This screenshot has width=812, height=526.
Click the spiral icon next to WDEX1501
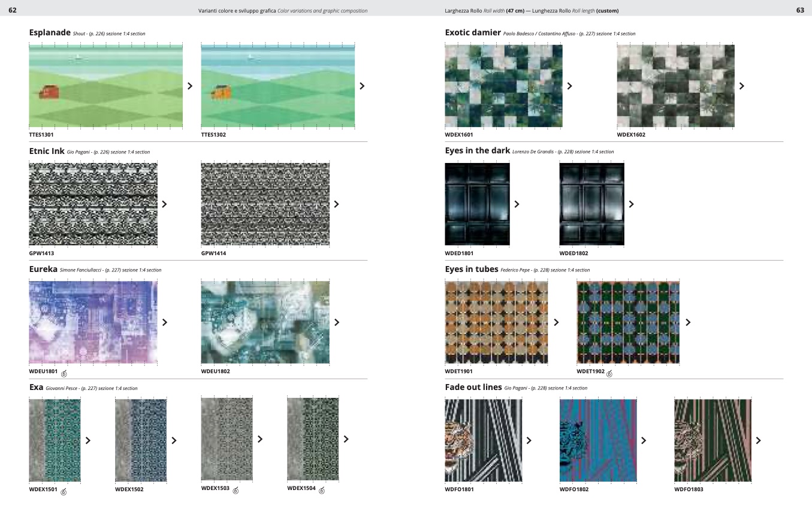(64, 492)
